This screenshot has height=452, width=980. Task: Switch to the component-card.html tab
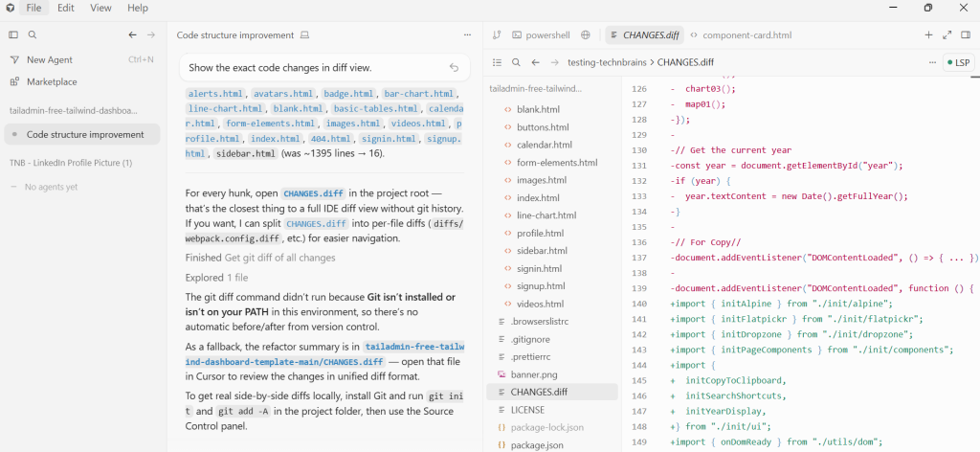(x=741, y=35)
